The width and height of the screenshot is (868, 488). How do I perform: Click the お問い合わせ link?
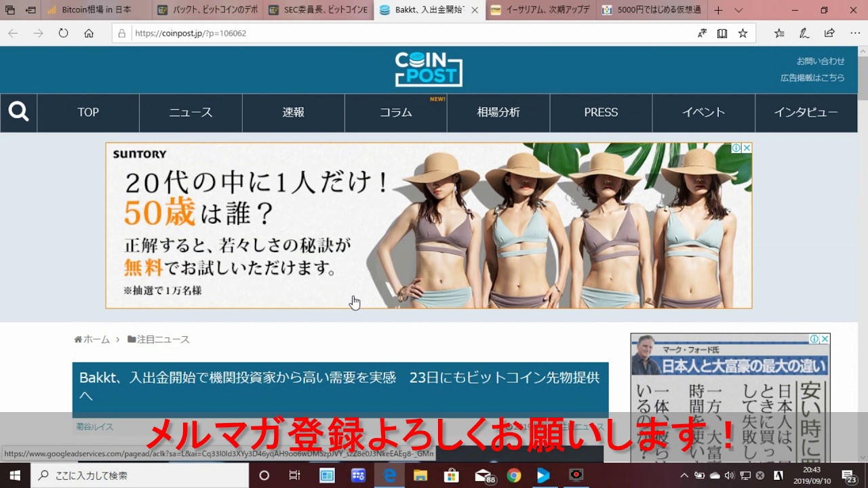tap(821, 61)
